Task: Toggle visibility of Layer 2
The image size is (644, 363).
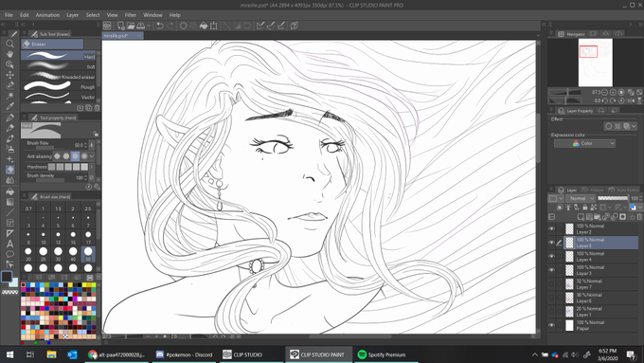Action: (551, 228)
